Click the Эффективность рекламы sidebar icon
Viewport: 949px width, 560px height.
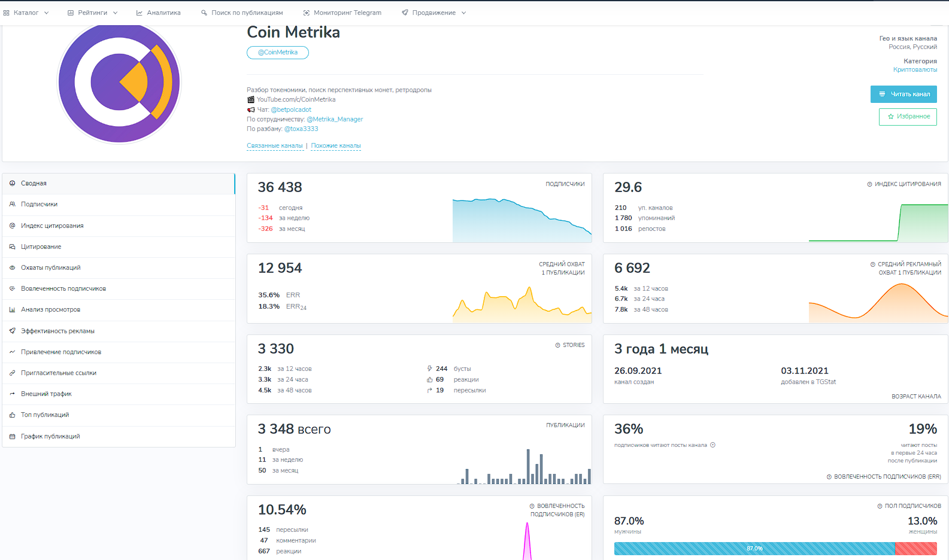[12, 331]
